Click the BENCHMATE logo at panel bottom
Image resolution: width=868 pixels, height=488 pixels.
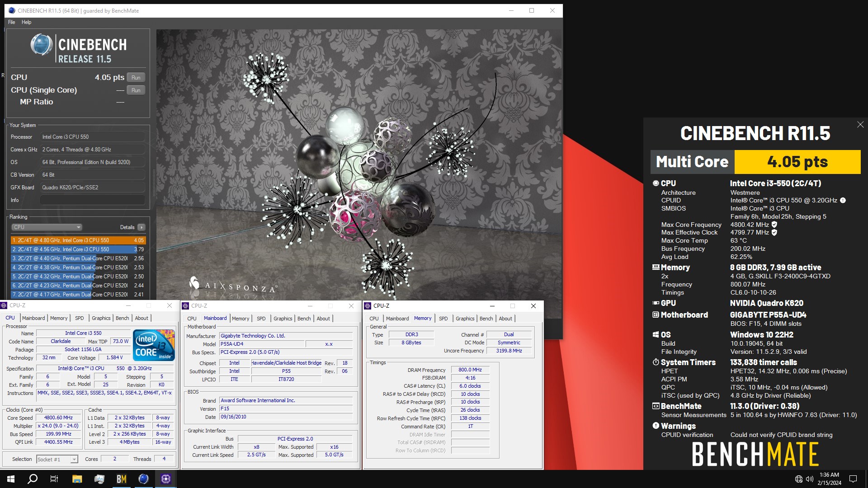click(755, 454)
